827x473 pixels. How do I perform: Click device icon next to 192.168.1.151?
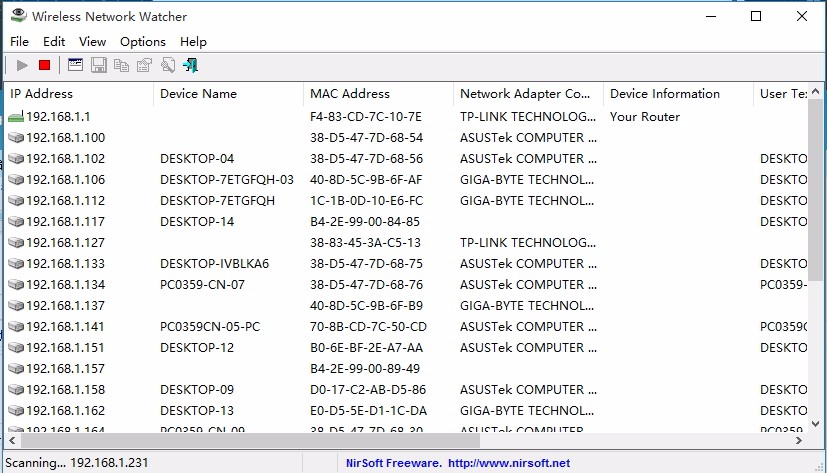[16, 347]
